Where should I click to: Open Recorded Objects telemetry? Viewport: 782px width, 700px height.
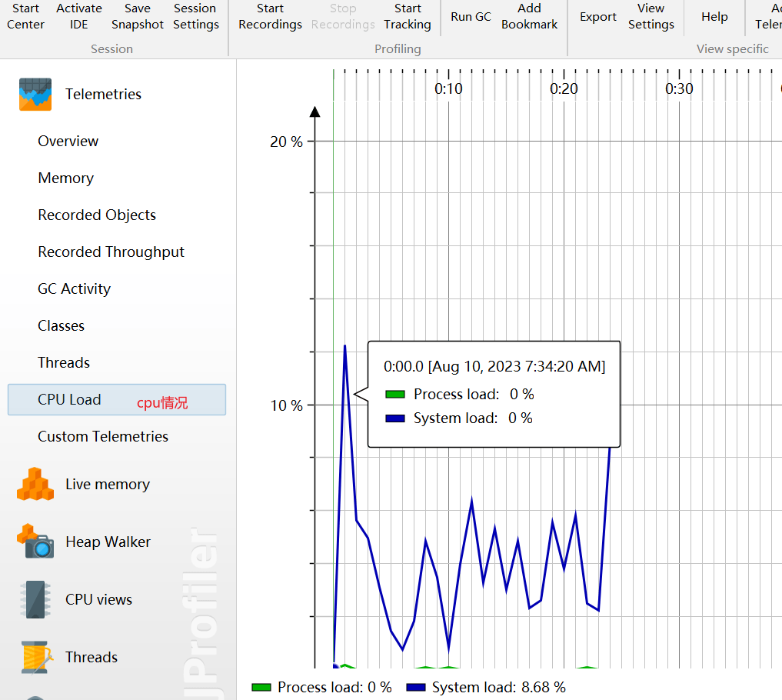coord(97,215)
